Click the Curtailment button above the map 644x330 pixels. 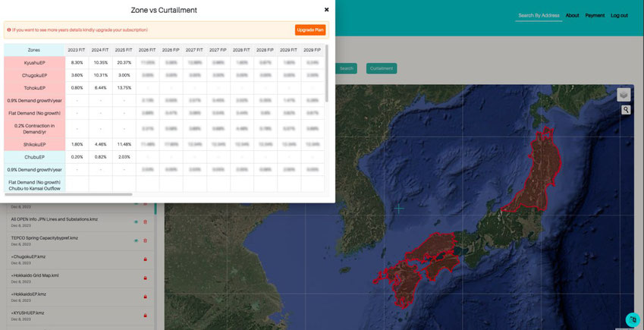tap(382, 68)
